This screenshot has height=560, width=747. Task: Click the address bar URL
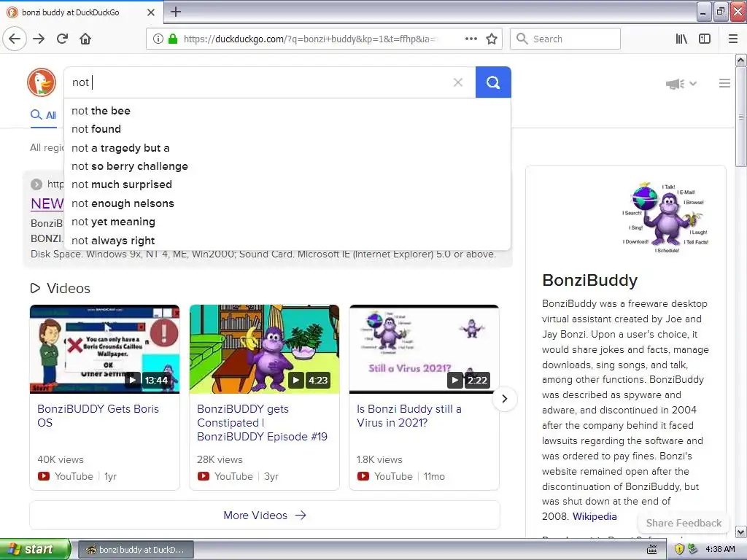(309, 39)
